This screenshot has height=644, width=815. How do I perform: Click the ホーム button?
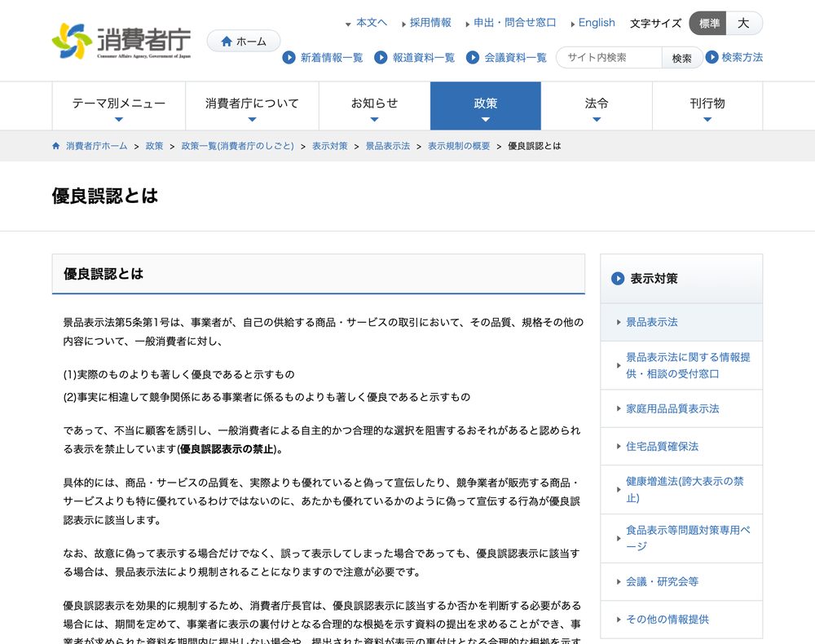(x=243, y=41)
